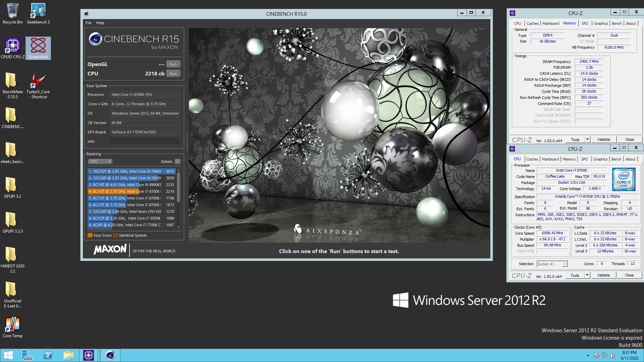Open the Help menu in Cinebench
Image resolution: width=644 pixels, height=362 pixels.
(x=100, y=23)
